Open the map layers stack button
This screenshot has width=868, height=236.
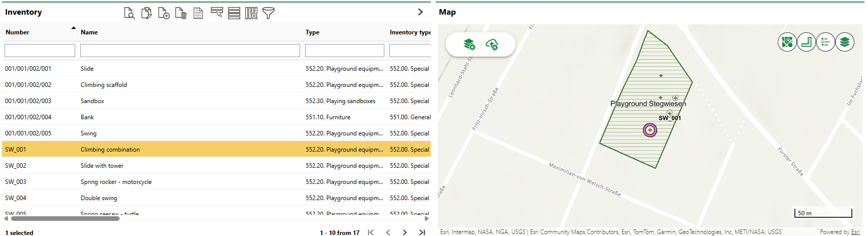click(x=844, y=42)
